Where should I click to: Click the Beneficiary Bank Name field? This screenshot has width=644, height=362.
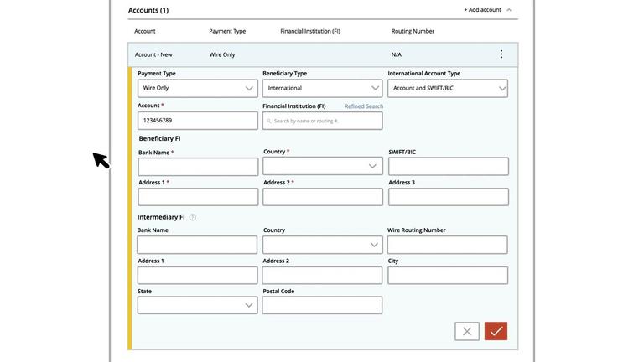point(198,167)
